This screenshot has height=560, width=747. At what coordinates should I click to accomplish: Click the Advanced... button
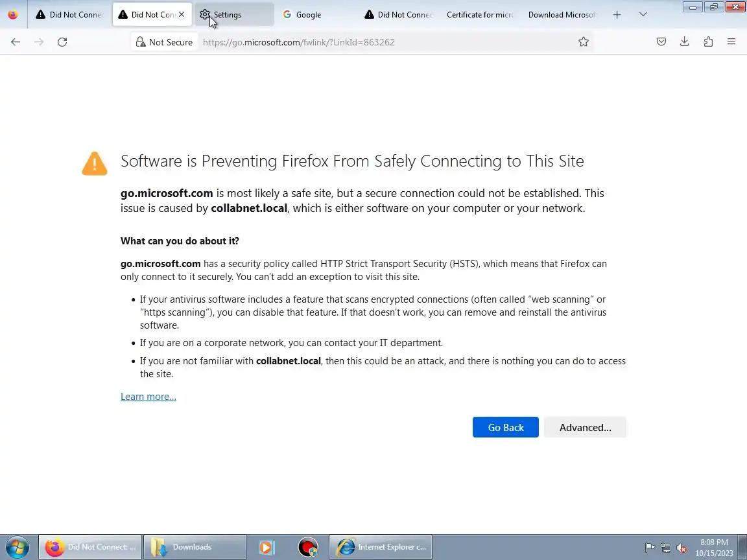(585, 427)
